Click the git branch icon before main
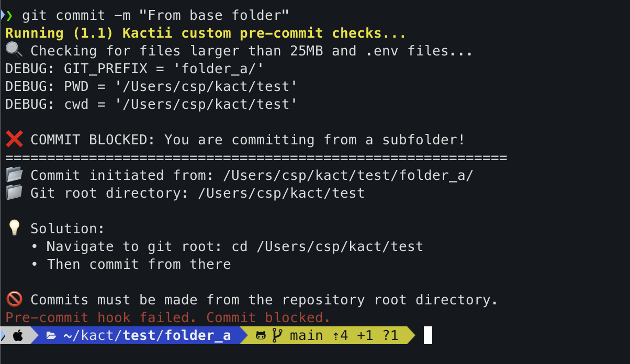Screen dimensions: 630x364 pos(277,335)
